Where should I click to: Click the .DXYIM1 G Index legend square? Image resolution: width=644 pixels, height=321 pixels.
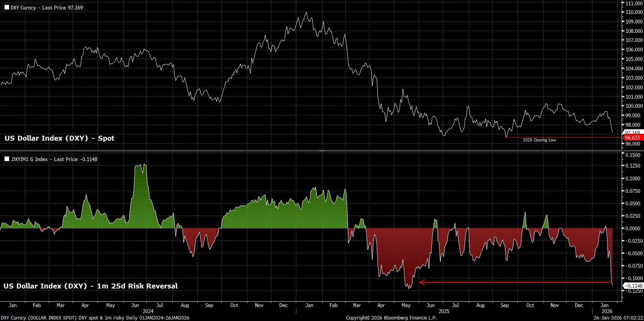point(7,159)
